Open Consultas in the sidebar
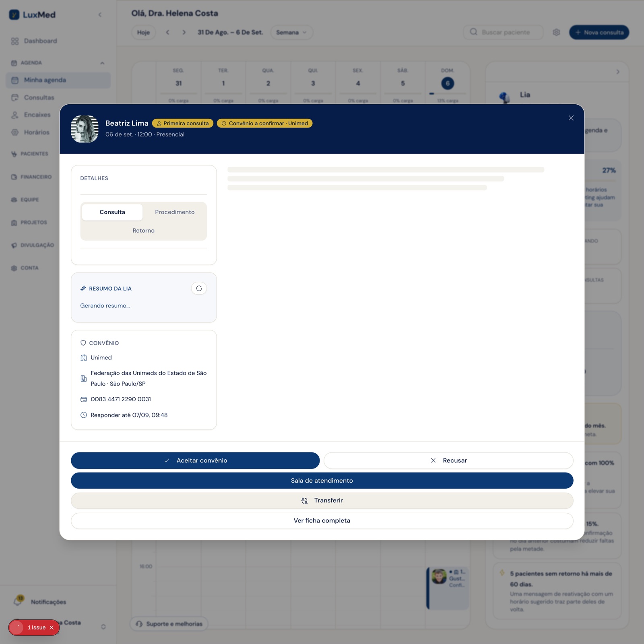644x644 pixels. [x=58, y=97]
